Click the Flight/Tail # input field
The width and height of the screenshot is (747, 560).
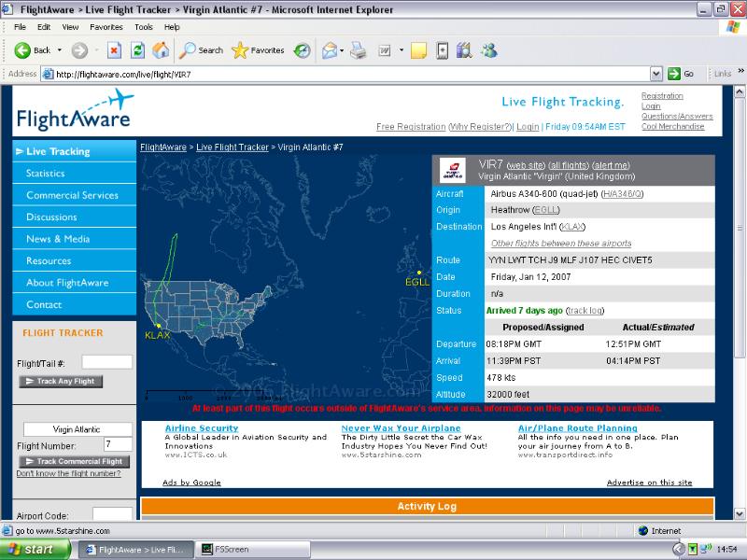[x=106, y=362]
